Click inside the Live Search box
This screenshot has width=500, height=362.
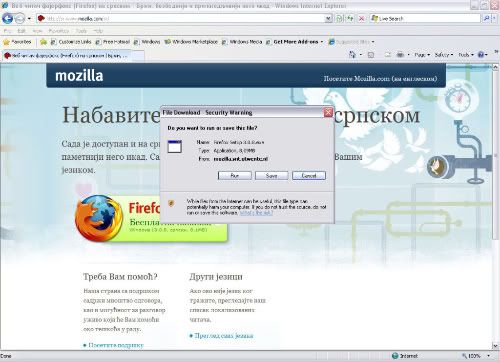[425, 19]
